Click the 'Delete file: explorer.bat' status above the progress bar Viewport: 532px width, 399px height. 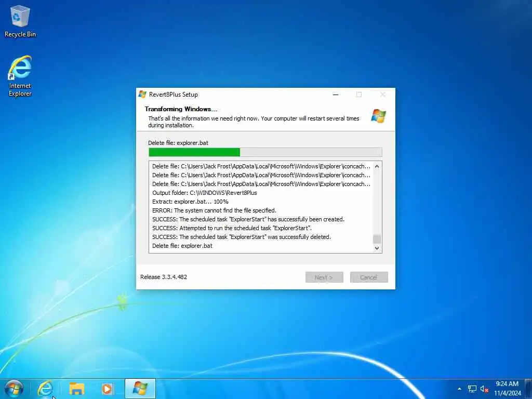[178, 143]
